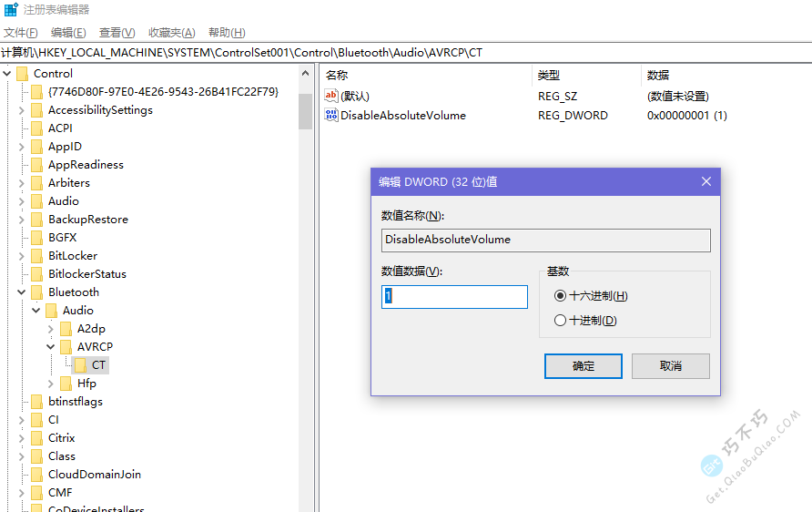The width and height of the screenshot is (812, 512).
Task: Select the 十进制(D) decimal radio button
Action: coord(560,321)
